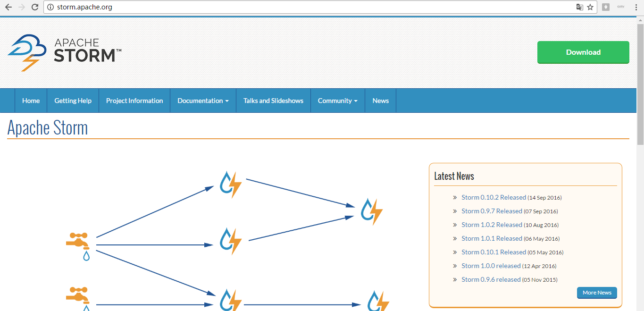Bookmark this page with the star icon
This screenshot has height=311, width=644.
(x=590, y=7)
